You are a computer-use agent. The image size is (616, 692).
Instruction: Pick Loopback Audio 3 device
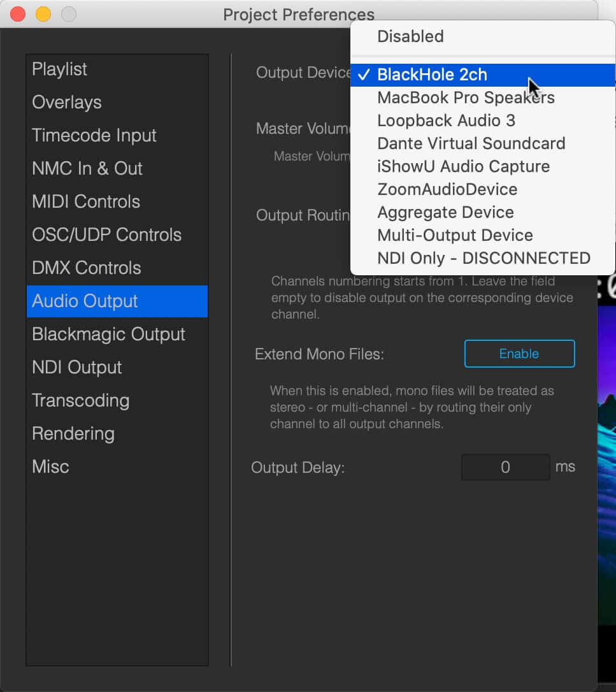[483, 120]
